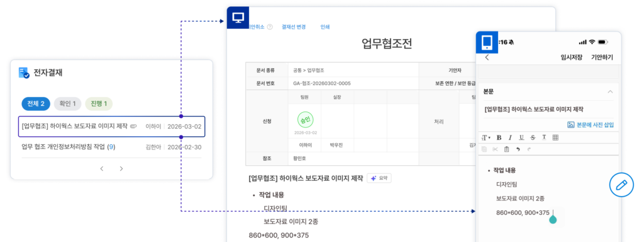Viewport: 644px width, 242px height.
Task: Apply underline formatting in mobile editor
Action: (521, 137)
